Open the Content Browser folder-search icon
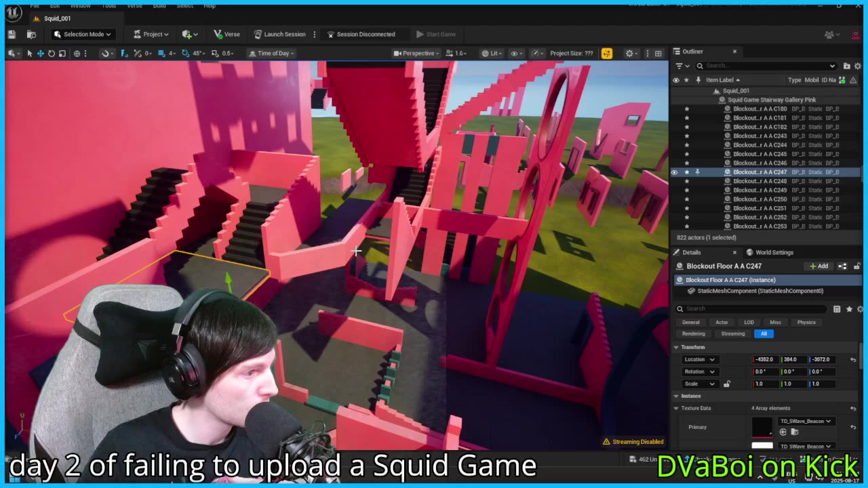Image resolution: width=868 pixels, height=488 pixels. tap(31, 34)
